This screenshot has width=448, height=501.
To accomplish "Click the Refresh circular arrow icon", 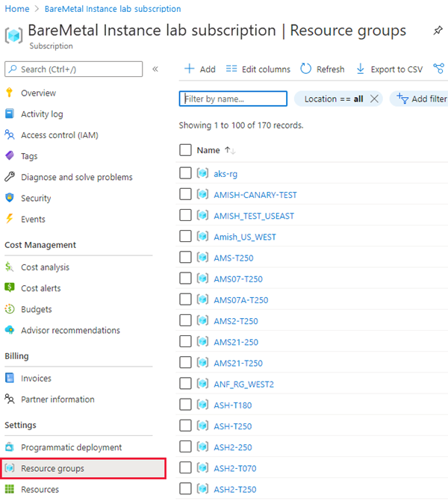I will point(306,69).
